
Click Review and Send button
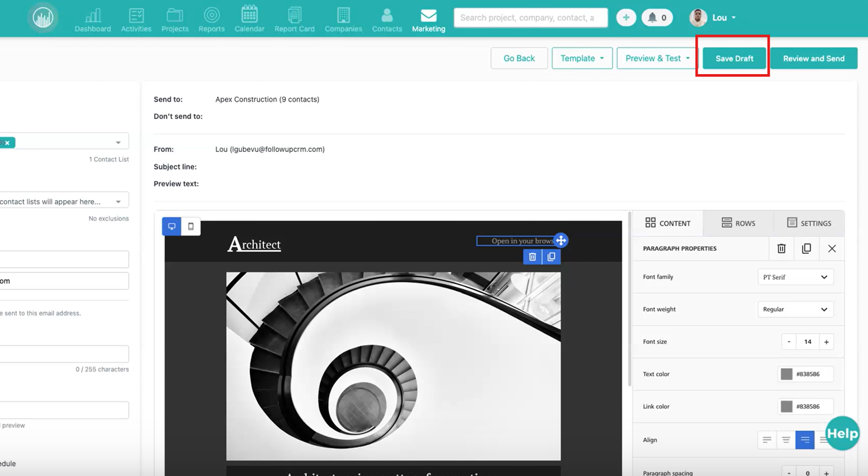point(813,58)
